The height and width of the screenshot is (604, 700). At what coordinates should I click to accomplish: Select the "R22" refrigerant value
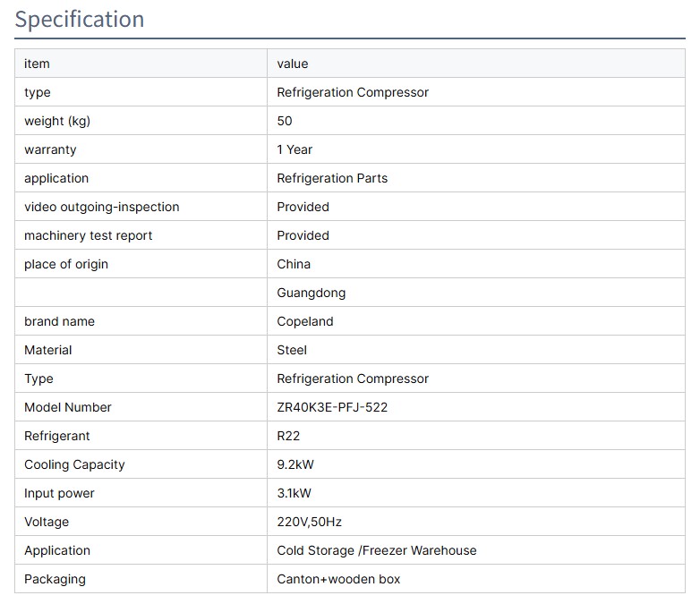click(x=288, y=436)
